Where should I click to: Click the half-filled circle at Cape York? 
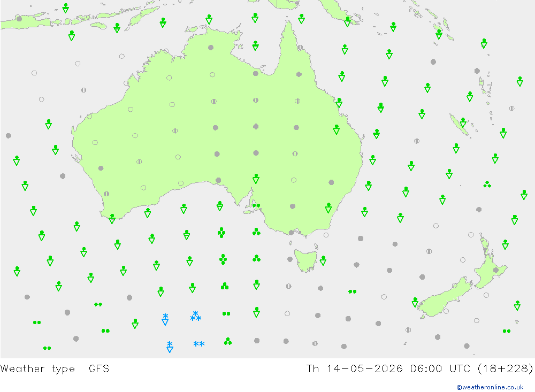click(300, 48)
